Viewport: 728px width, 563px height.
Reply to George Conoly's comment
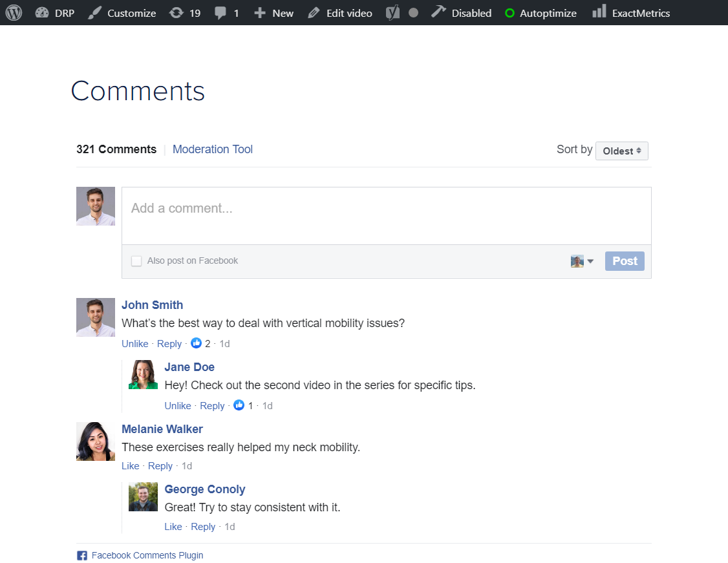pos(203,526)
